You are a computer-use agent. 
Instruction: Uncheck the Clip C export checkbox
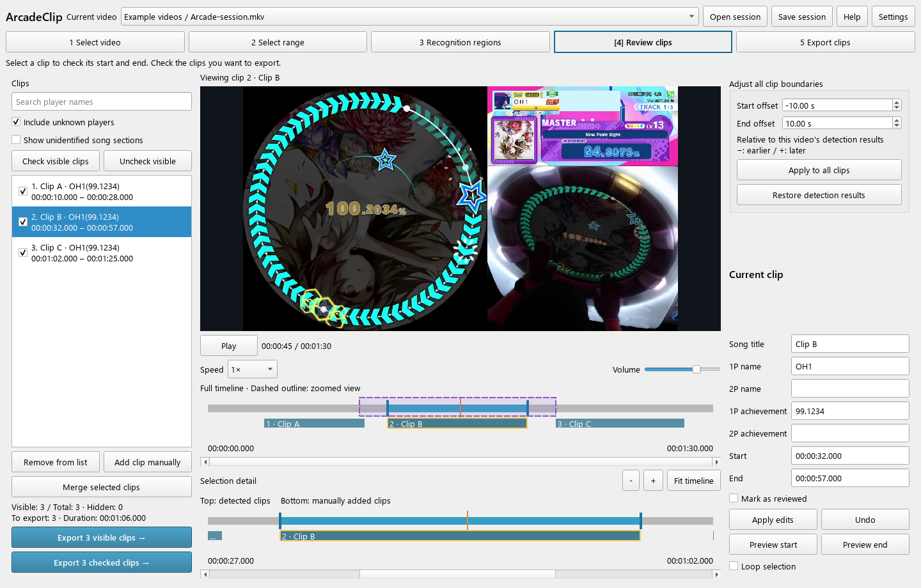pyautogui.click(x=23, y=252)
